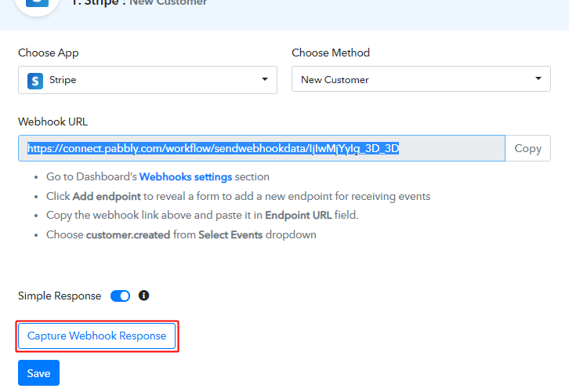Click the Simple Response info icon
Screen dimensions: 569x392
(x=143, y=296)
